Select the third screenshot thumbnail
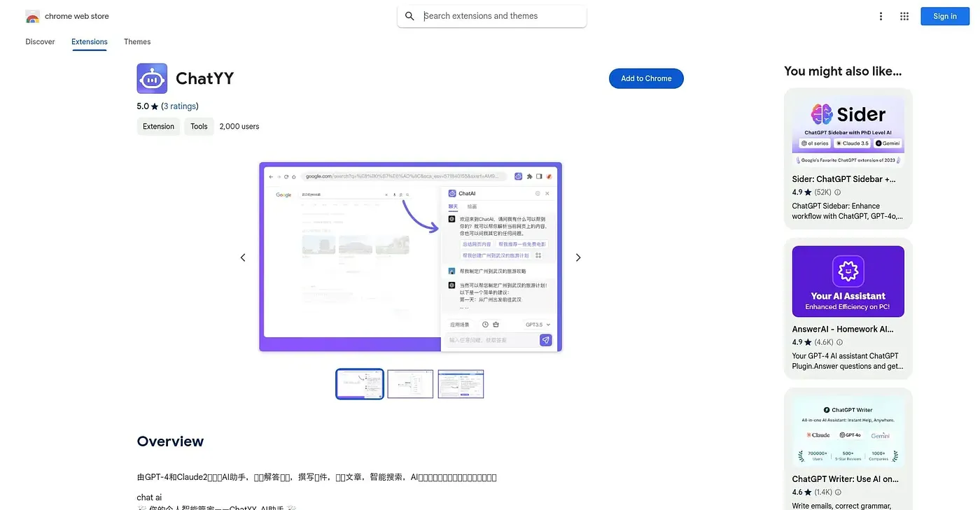Viewport: 980px width, 510px height. coord(461,384)
